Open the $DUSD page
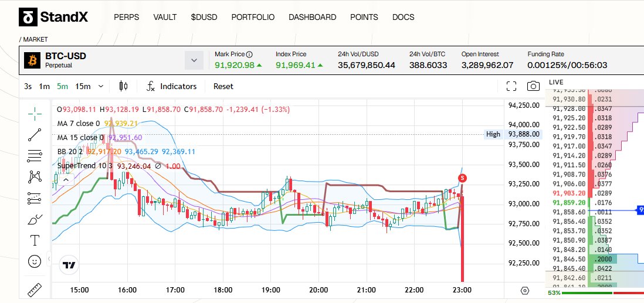This screenshot has width=644, height=303. [x=204, y=17]
